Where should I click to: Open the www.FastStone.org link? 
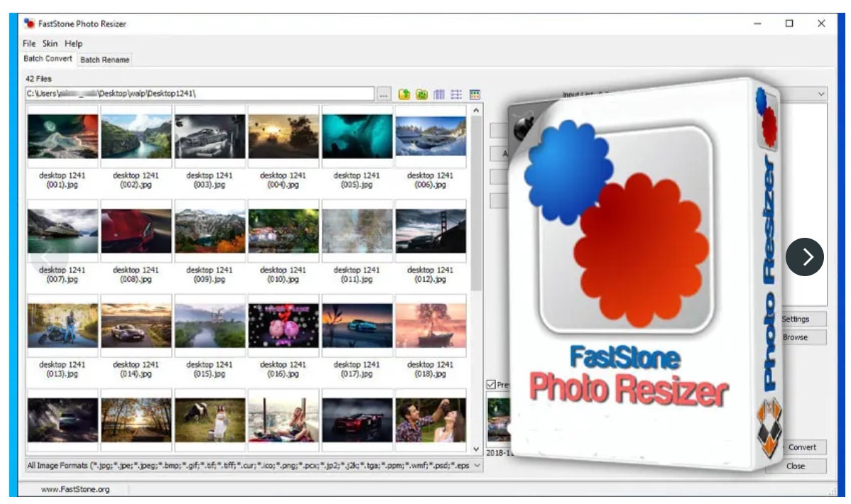pos(75,489)
